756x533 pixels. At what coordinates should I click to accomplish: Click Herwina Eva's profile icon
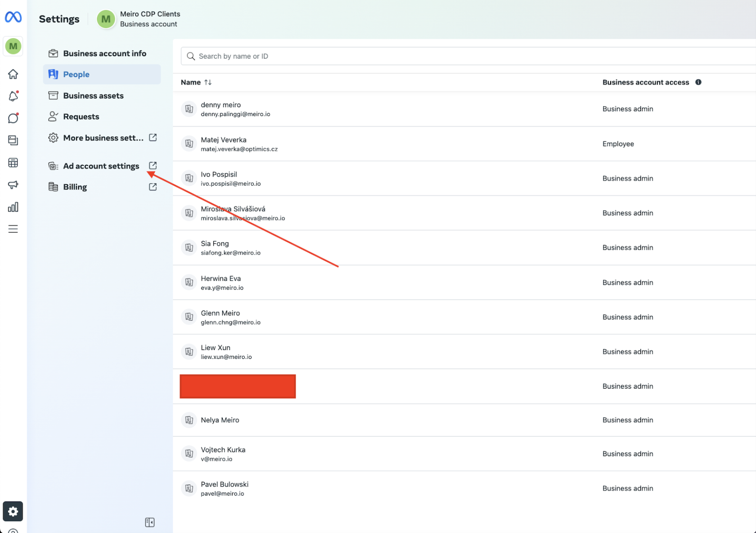pos(189,282)
